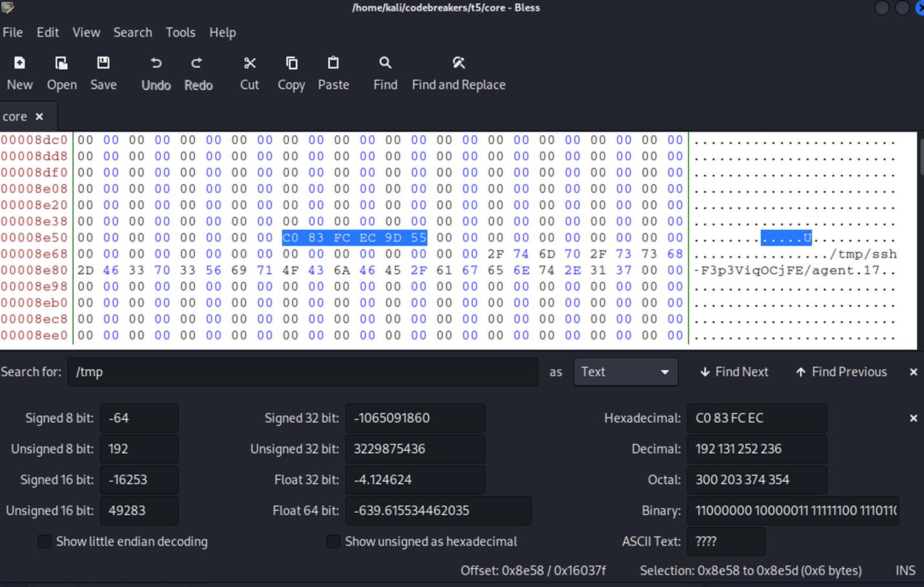The width and height of the screenshot is (924, 587).
Task: Close the search bar with X
Action: pos(913,372)
